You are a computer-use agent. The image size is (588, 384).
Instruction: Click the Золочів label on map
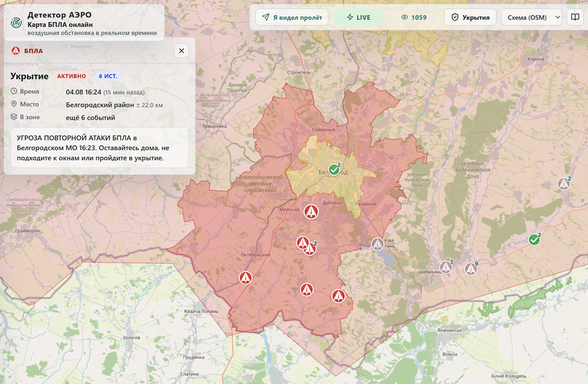point(131,338)
